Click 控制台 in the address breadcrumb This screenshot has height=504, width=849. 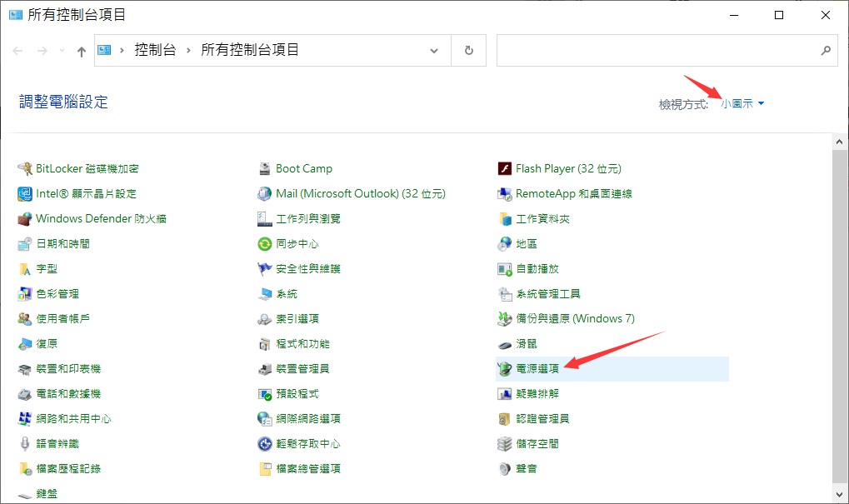pos(156,50)
